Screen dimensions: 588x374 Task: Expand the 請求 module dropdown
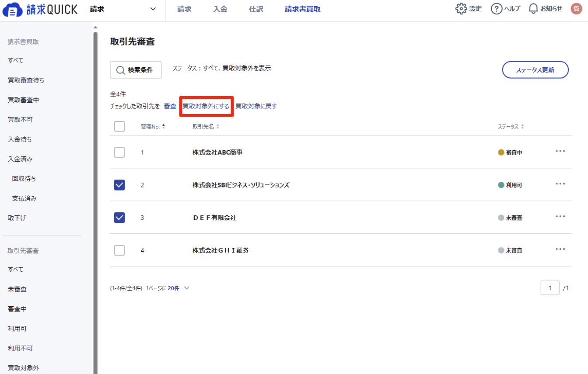123,9
